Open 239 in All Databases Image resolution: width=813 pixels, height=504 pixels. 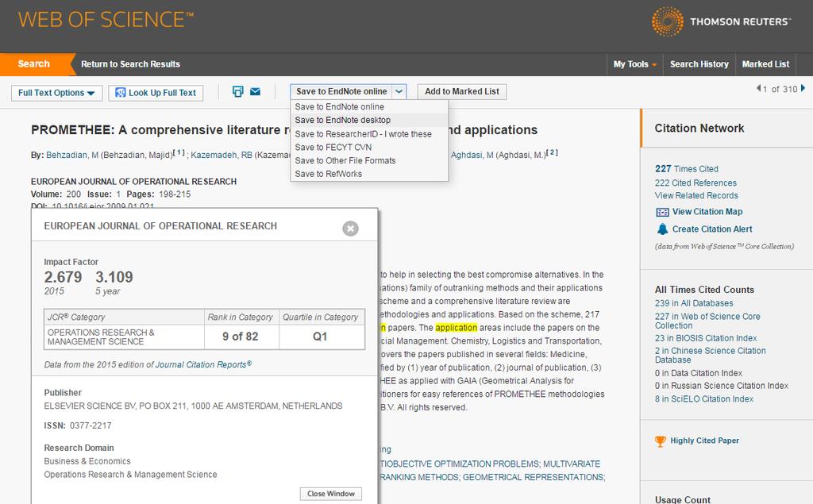(x=694, y=303)
